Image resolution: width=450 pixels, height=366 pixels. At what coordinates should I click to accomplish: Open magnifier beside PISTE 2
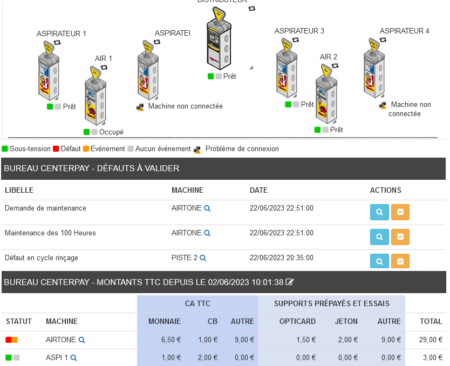(203, 258)
